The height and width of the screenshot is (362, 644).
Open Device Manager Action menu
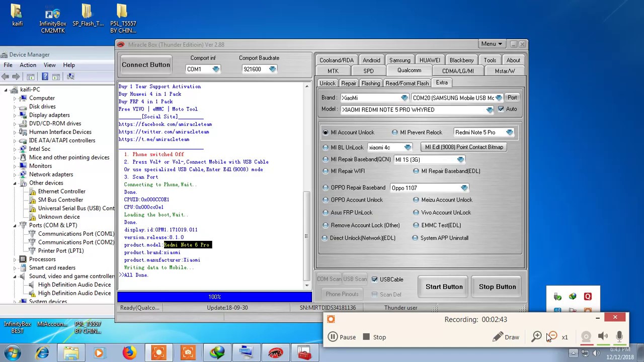point(28,65)
